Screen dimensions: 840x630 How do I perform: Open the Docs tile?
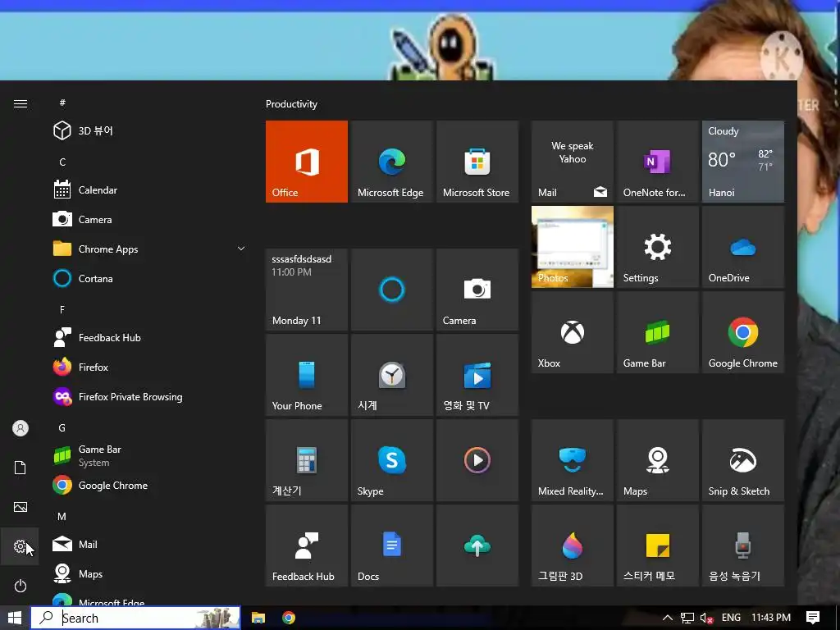point(391,546)
